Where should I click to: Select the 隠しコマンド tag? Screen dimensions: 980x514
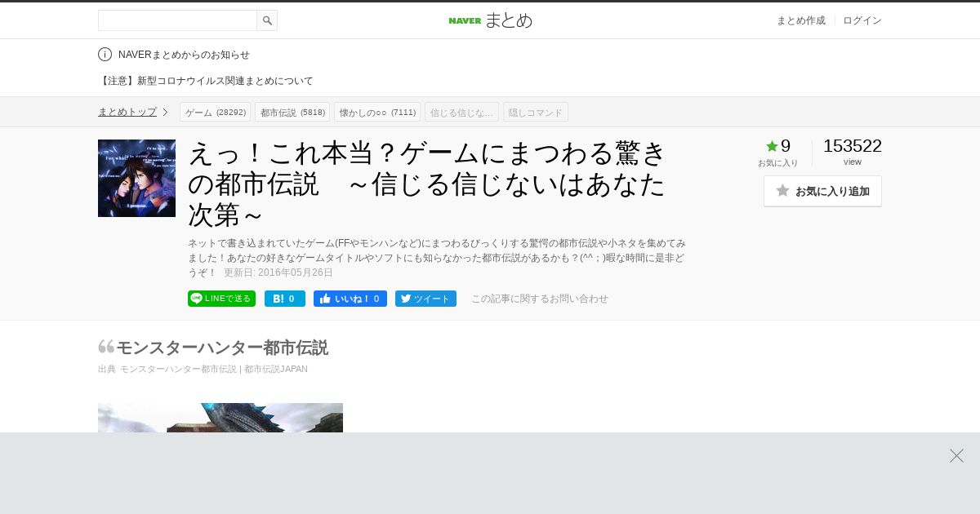tap(536, 112)
